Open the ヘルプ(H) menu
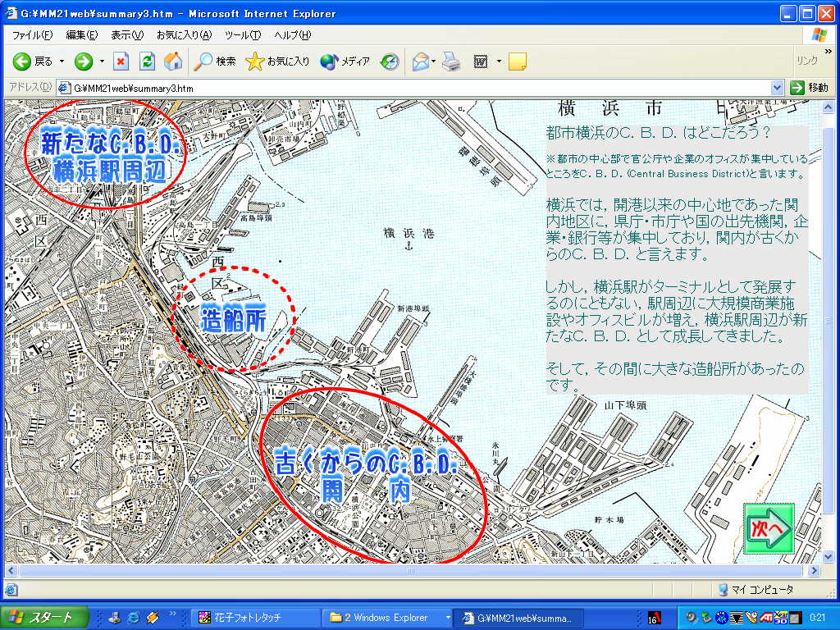Image resolution: width=840 pixels, height=630 pixels. click(x=292, y=35)
